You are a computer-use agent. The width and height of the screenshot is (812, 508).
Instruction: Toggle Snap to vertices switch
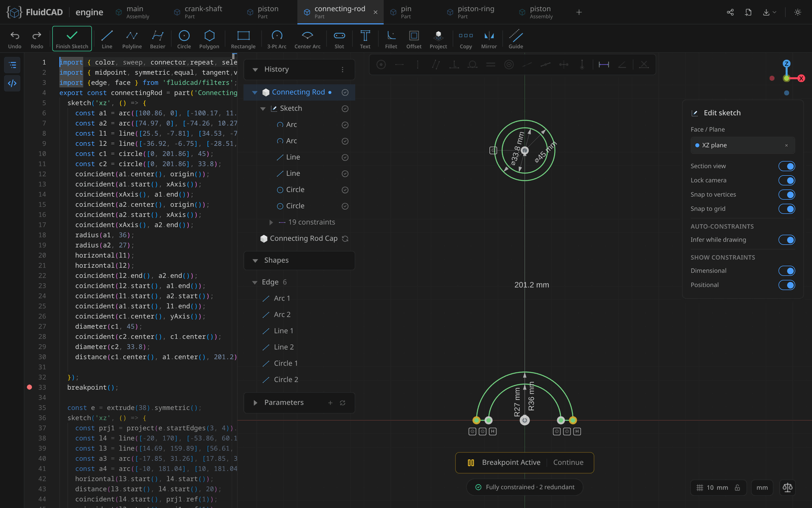[x=787, y=195]
